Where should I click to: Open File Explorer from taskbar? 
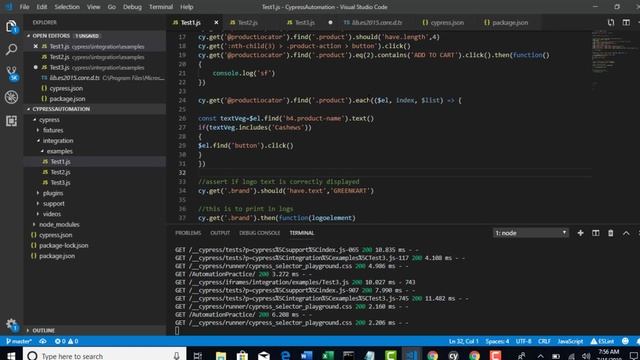click(x=221, y=356)
